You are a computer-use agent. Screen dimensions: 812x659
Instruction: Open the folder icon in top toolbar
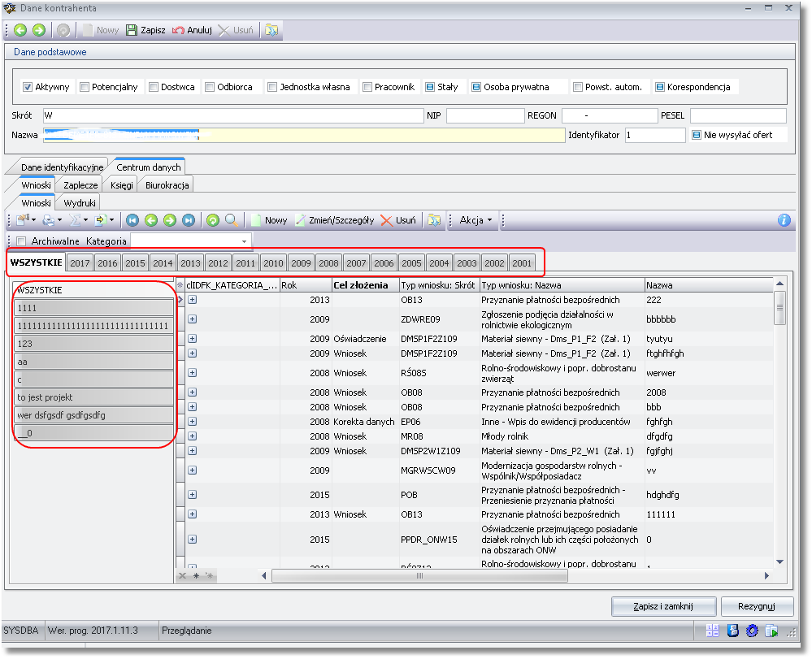tap(271, 30)
